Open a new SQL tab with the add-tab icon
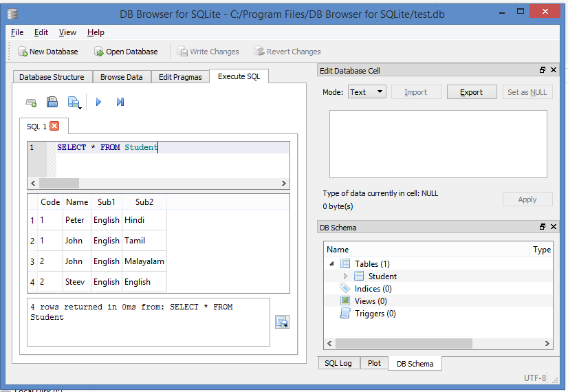This screenshot has width=568, height=392. [x=31, y=103]
